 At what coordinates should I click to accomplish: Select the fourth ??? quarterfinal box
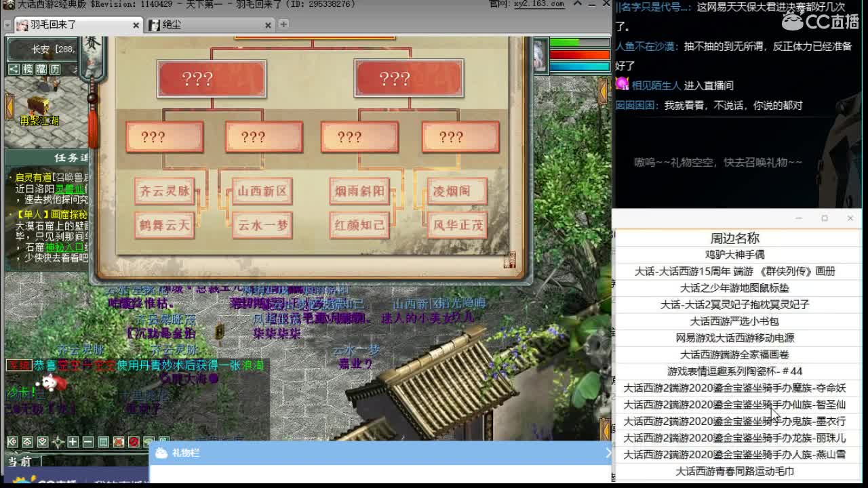tap(460, 138)
